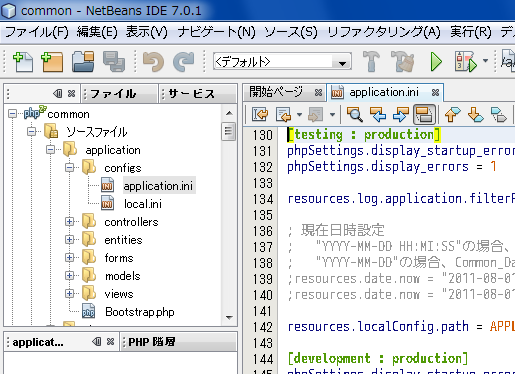The height and width of the screenshot is (374, 515).
Task: Click the New File toolbar icon
Action: [x=23, y=61]
